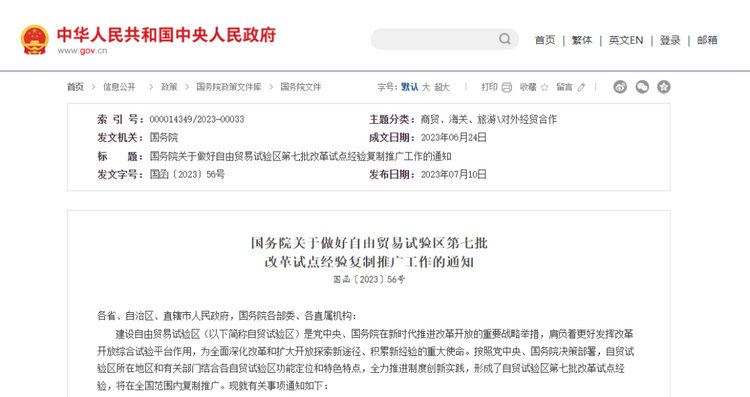This screenshot has height=397, width=750.
Task: Click the national emblem logo
Action: coord(34,40)
